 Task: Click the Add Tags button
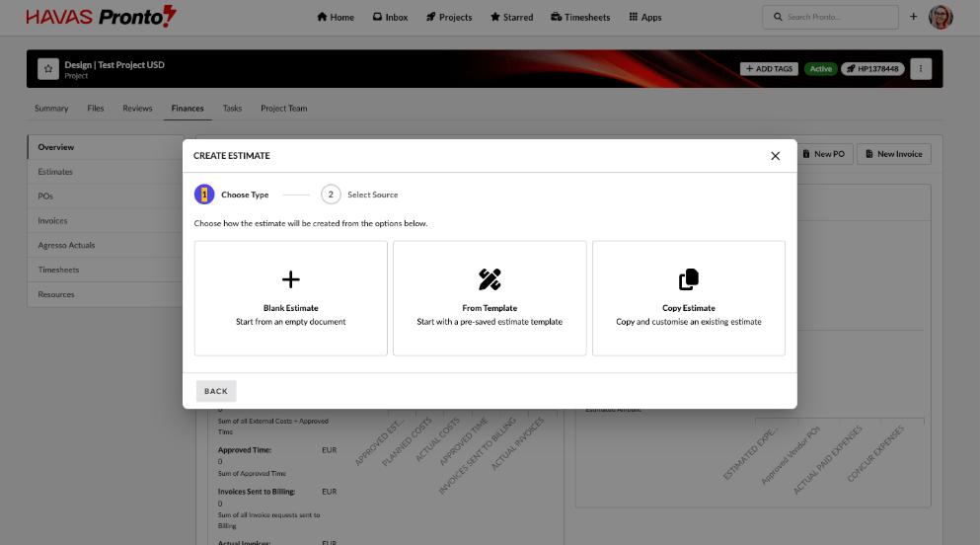tap(769, 69)
